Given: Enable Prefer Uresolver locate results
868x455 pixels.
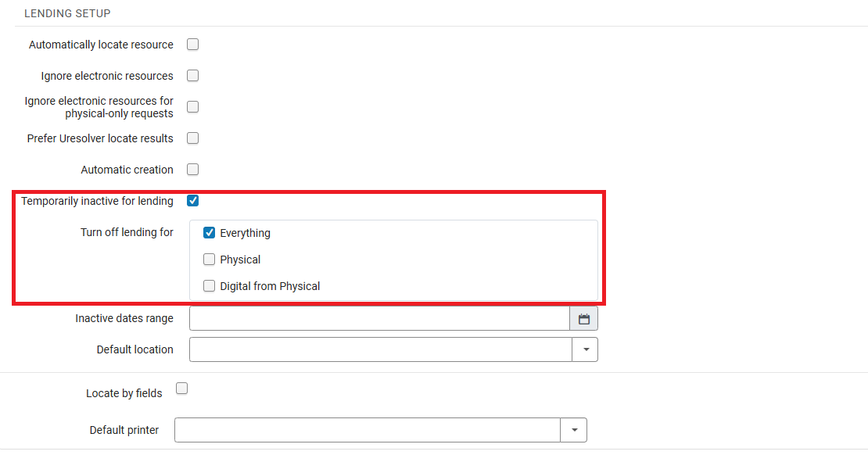Looking at the screenshot, I should tap(193, 138).
